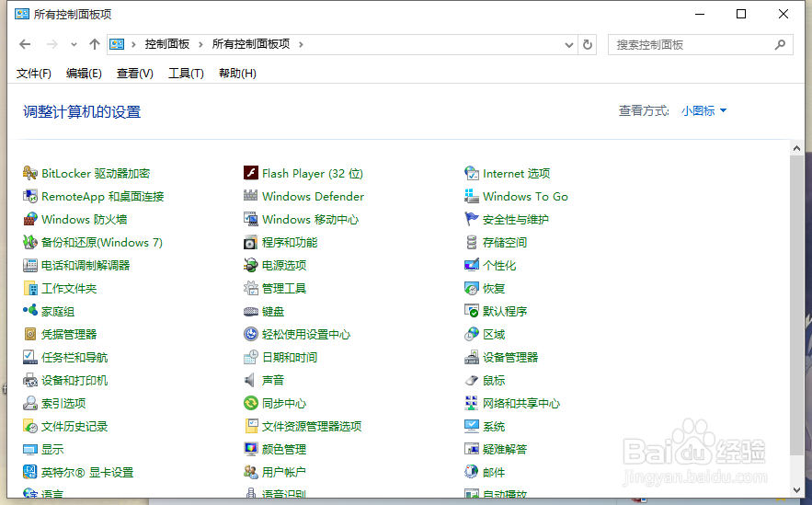Screen dimensions: 812x505
Task: Go back with the back arrow
Action: (25, 44)
